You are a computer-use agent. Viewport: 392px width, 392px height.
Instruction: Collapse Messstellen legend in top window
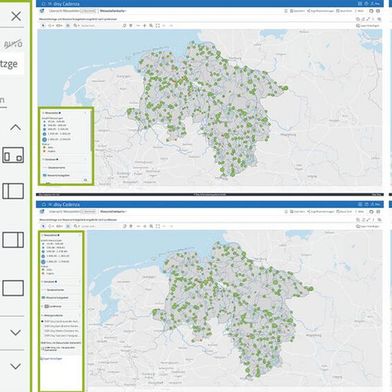[43, 113]
